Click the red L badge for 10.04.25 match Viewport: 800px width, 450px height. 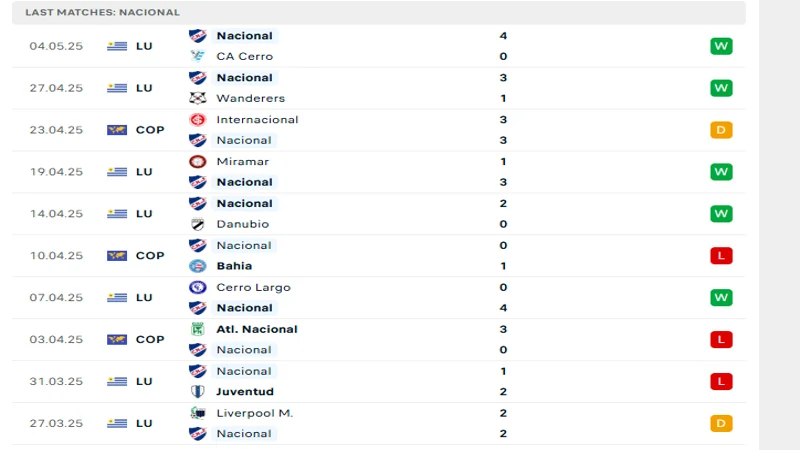721,256
